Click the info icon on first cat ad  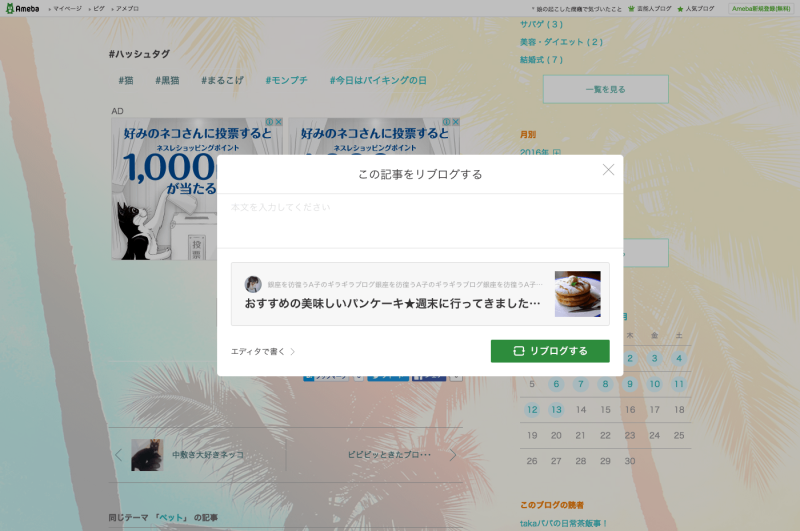click(x=269, y=122)
